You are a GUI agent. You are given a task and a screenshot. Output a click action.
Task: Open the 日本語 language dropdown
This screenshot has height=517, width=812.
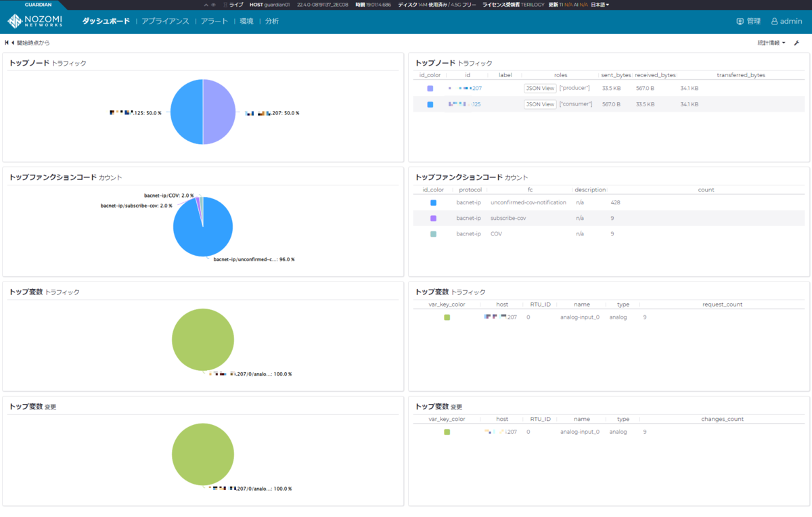tap(600, 5)
